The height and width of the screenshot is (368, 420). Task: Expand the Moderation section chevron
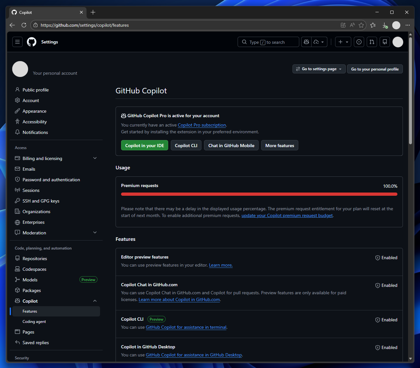pyautogui.click(x=95, y=233)
